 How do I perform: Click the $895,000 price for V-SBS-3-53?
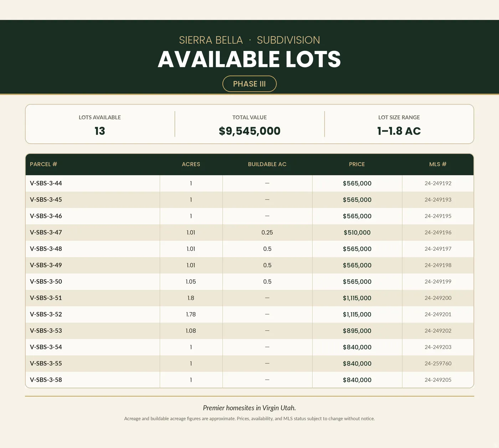click(357, 331)
